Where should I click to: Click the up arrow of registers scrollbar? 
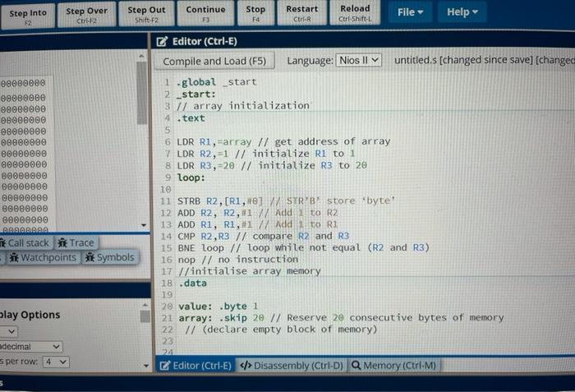point(141,56)
